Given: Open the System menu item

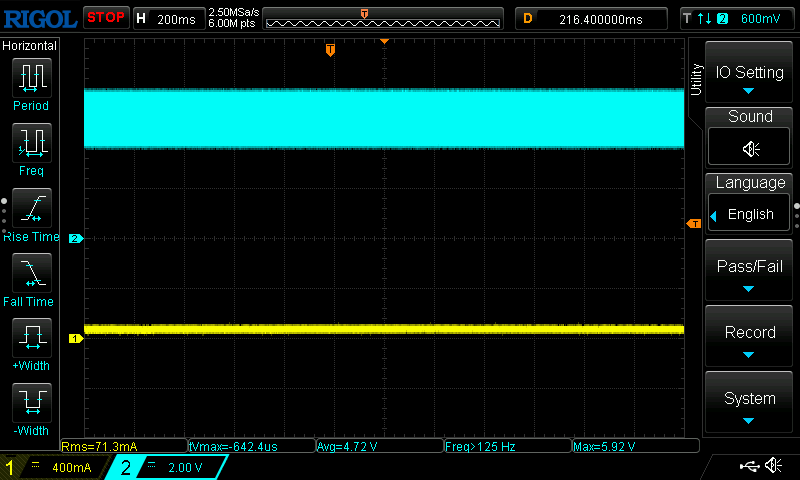Looking at the screenshot, I should click(x=750, y=404).
